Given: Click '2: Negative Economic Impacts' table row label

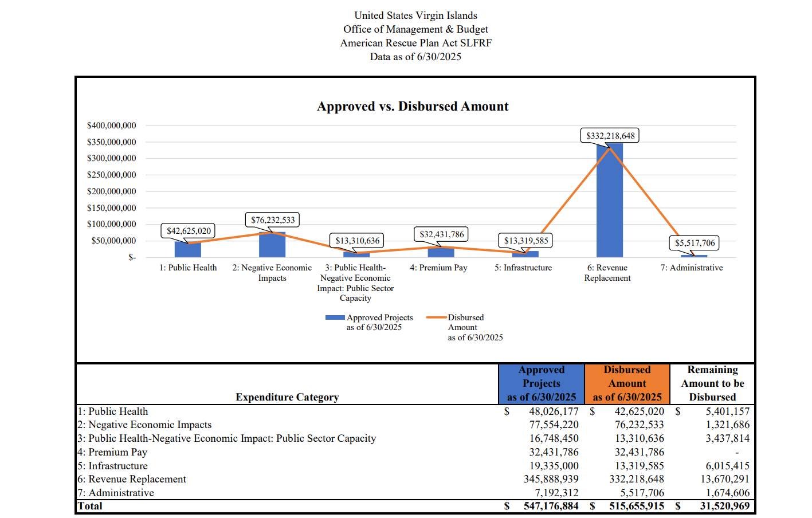Looking at the screenshot, I should [x=144, y=425].
